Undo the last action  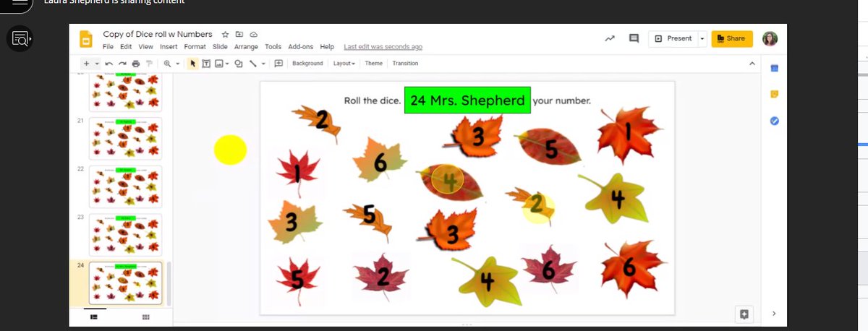coord(109,64)
